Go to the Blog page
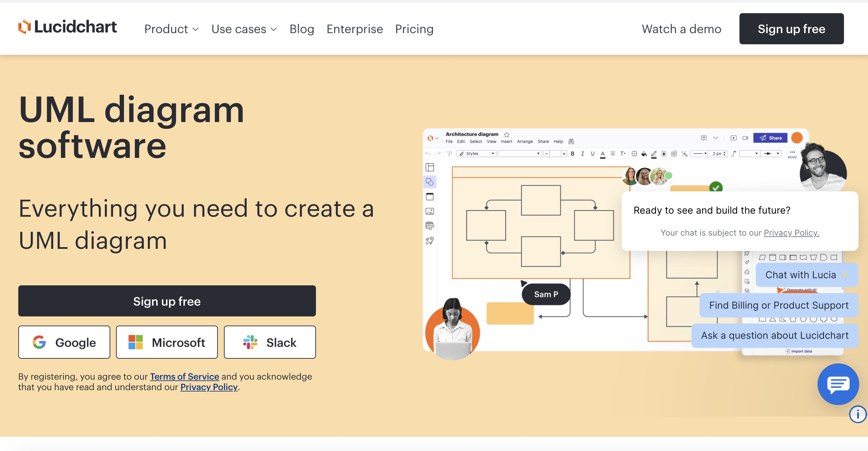868x451 pixels. click(302, 29)
